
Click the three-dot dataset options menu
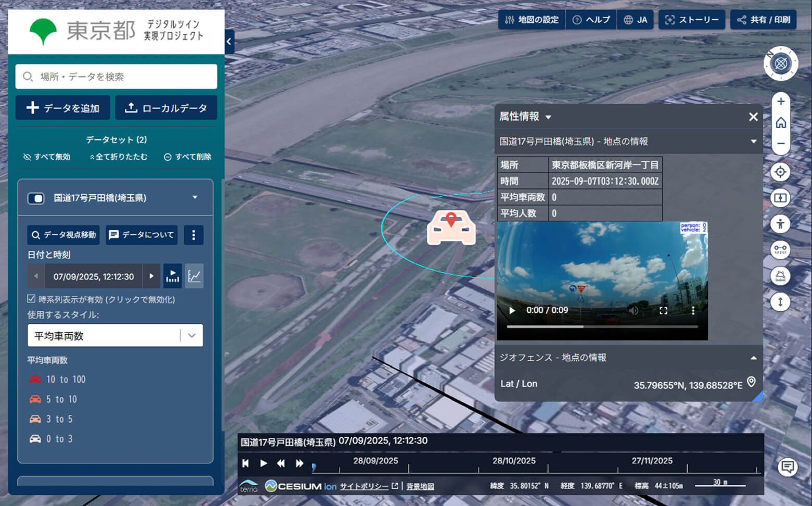194,235
